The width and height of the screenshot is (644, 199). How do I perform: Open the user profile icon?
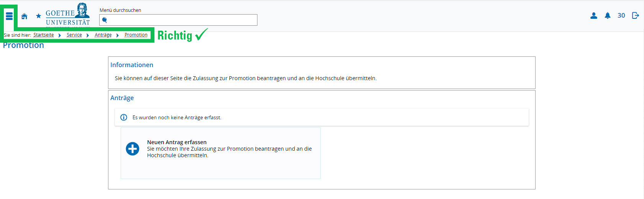pos(593,16)
